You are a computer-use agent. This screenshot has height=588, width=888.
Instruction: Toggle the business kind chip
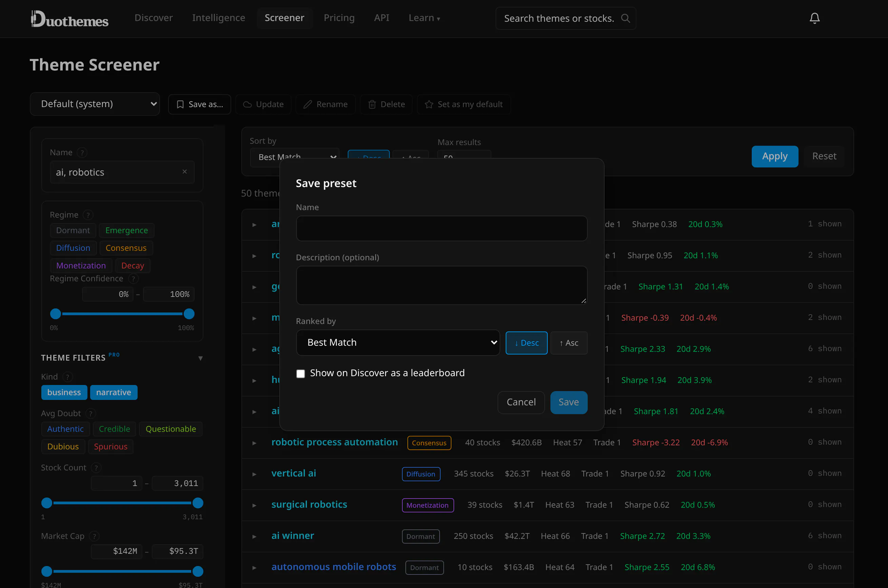point(64,392)
